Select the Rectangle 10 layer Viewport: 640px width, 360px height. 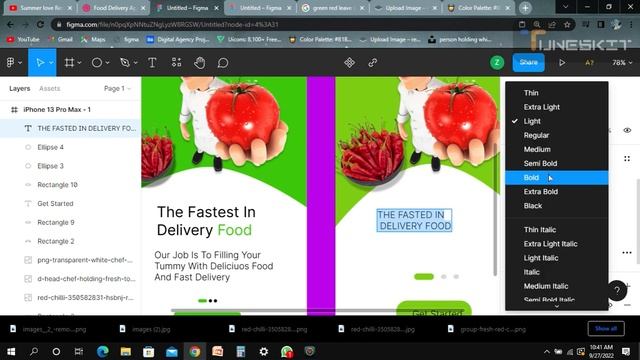[x=71, y=184]
